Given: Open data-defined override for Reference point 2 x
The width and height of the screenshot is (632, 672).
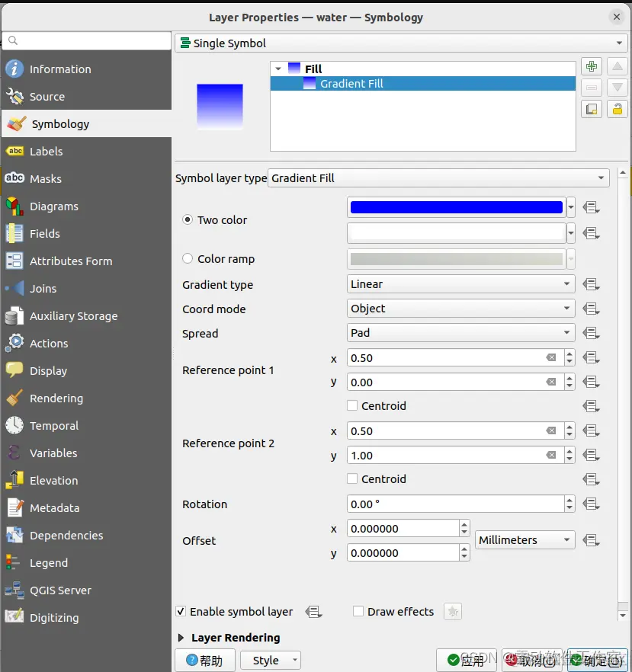Looking at the screenshot, I should (591, 430).
